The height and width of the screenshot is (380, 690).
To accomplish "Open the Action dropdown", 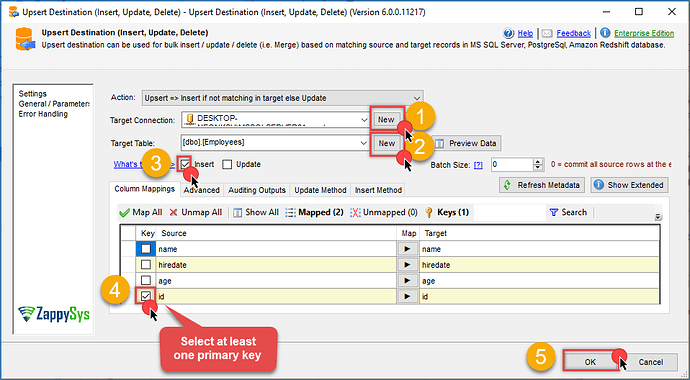I will coord(417,98).
